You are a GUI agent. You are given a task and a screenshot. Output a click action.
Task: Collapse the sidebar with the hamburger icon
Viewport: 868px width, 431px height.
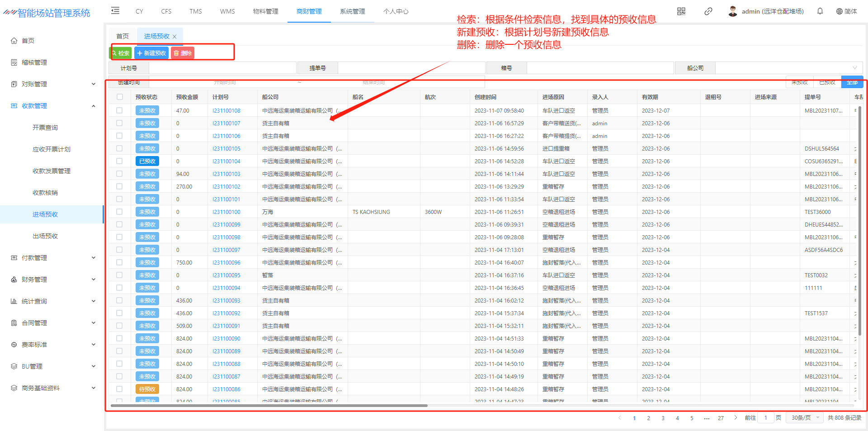[x=115, y=11]
